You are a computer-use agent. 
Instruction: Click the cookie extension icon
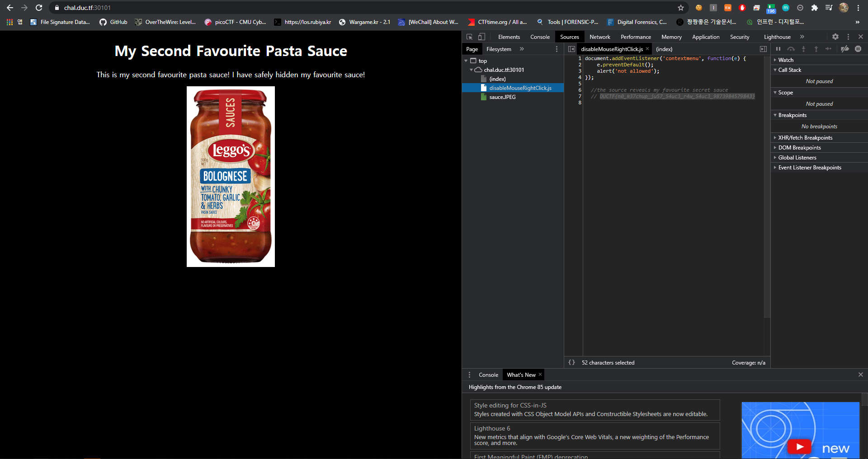point(699,8)
